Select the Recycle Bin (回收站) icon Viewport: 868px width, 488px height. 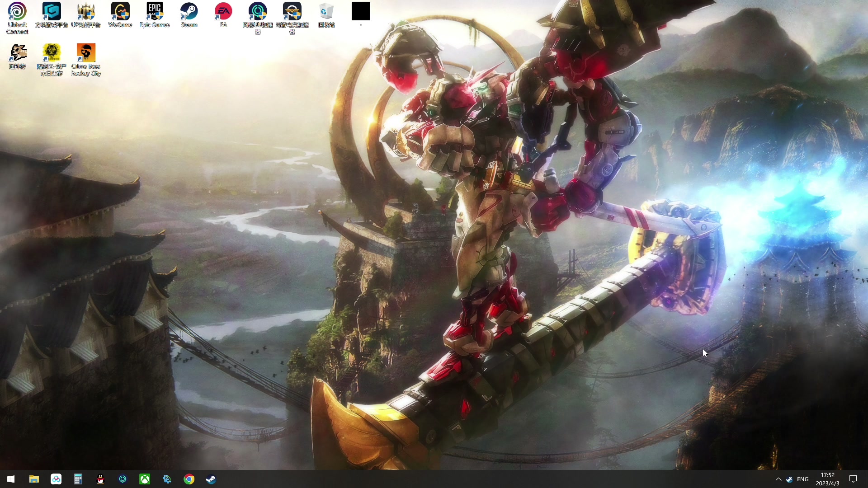[326, 15]
